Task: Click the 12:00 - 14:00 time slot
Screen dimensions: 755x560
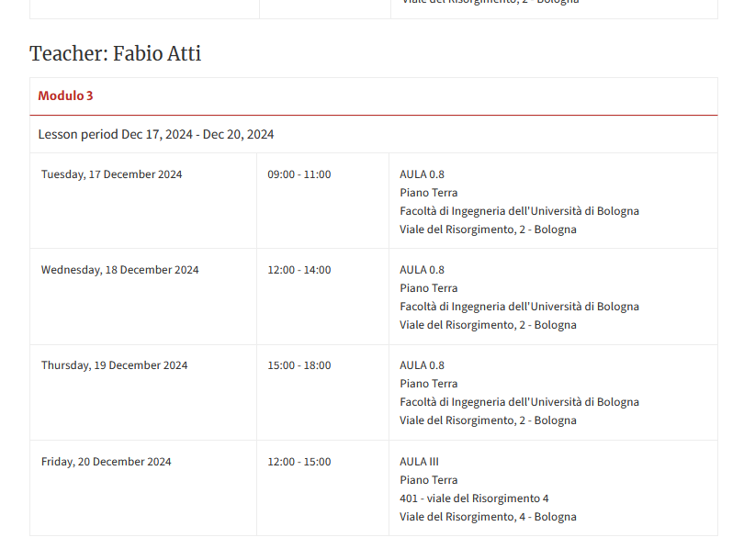Action: tap(299, 270)
